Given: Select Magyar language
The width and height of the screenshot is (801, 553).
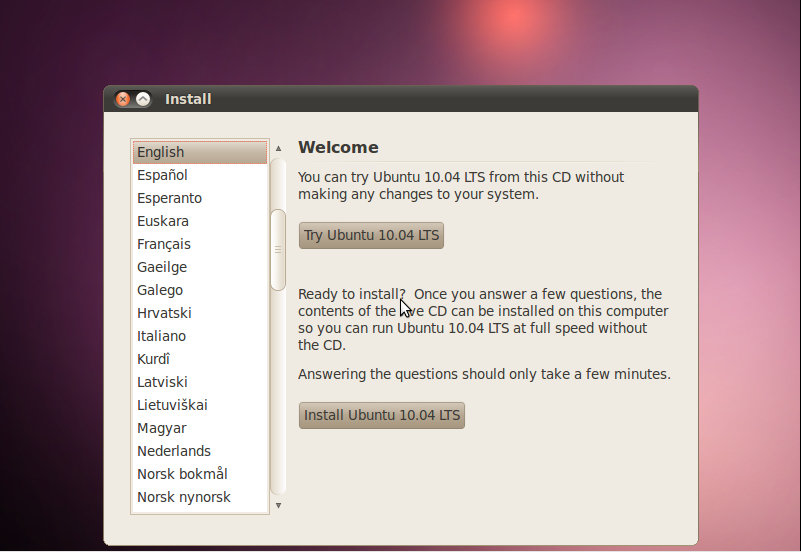Looking at the screenshot, I should pos(200,428).
